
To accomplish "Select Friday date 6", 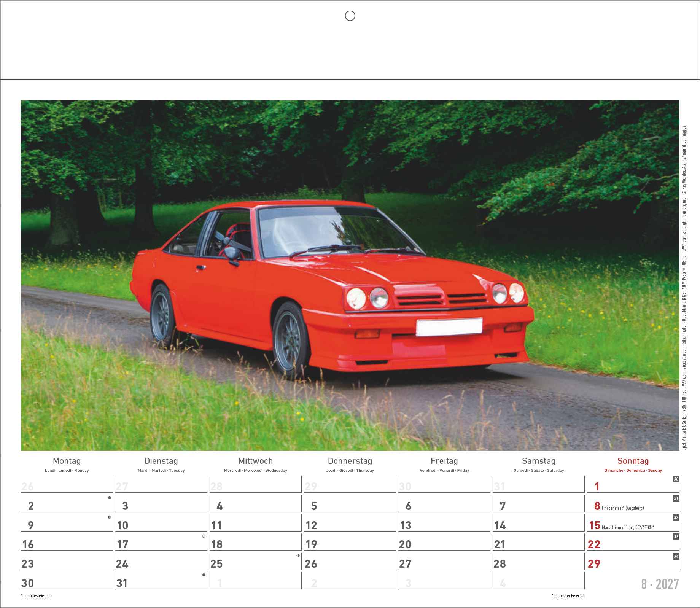I will pos(409,506).
